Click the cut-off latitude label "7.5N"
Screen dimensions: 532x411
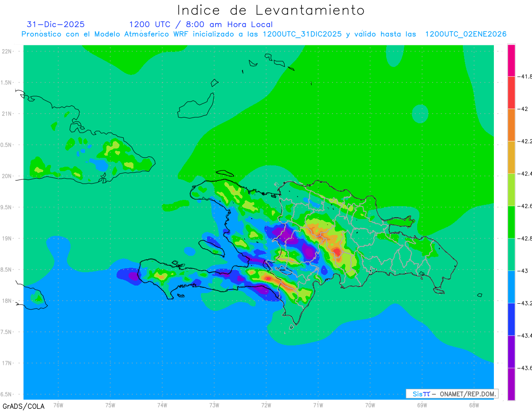pyautogui.click(x=6, y=332)
